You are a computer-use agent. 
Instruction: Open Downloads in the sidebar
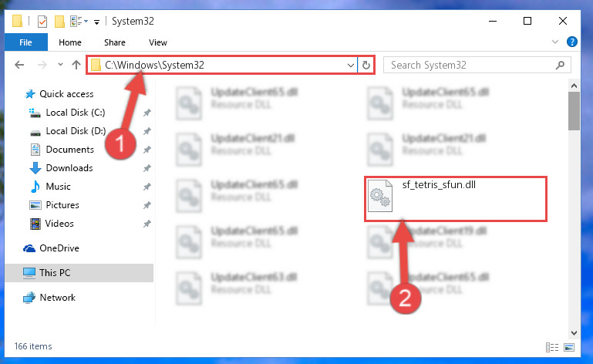tap(69, 168)
